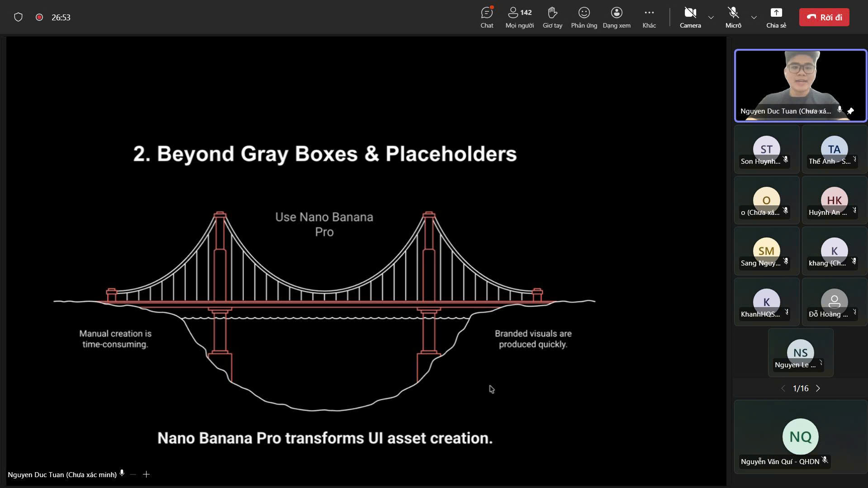Click the shield security icon
The image size is (868, 488).
pos(18,17)
